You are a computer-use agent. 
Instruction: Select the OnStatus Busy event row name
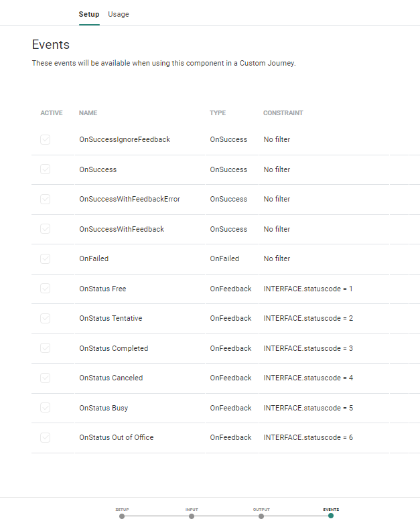tap(103, 408)
